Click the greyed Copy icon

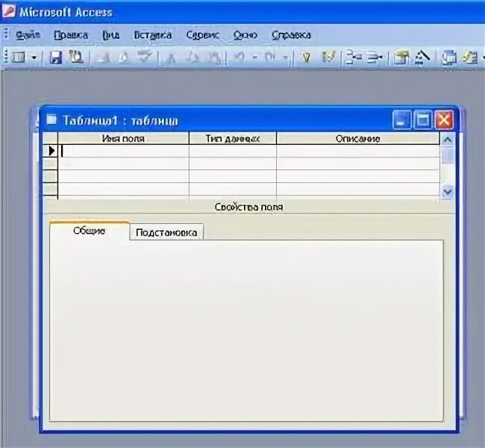point(193,57)
